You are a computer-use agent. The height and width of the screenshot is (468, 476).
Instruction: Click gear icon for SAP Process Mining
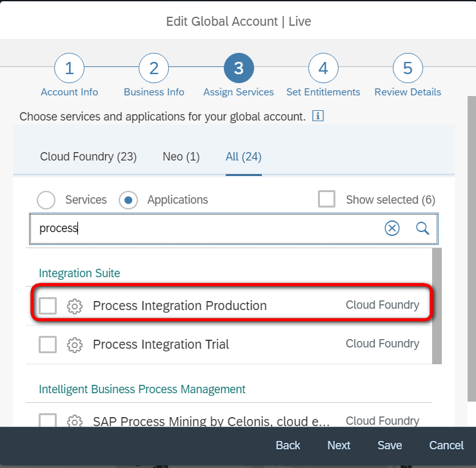pos(75,422)
